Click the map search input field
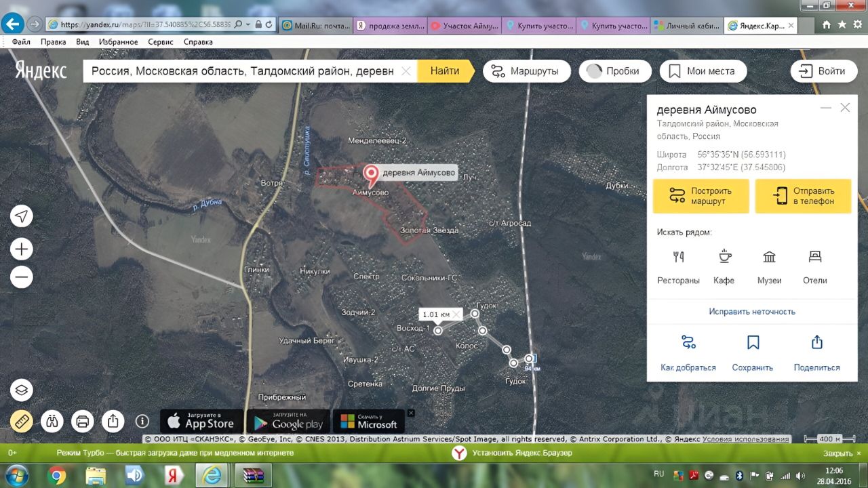The width and height of the screenshot is (868, 488). point(243,71)
